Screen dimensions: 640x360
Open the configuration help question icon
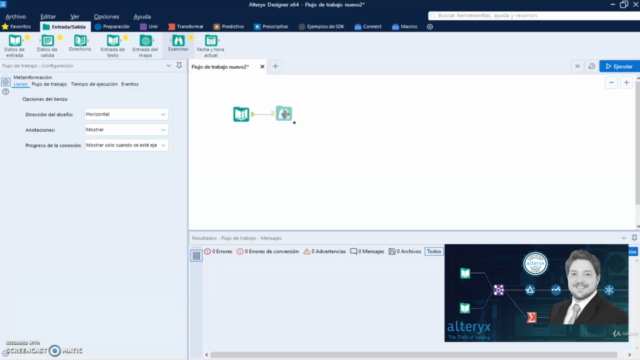coord(6,92)
